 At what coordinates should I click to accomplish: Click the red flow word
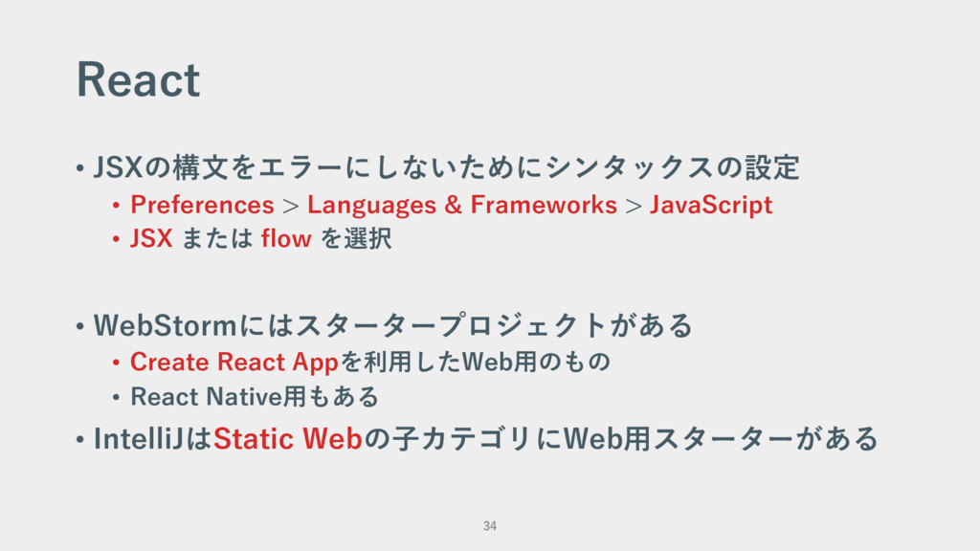point(285,238)
